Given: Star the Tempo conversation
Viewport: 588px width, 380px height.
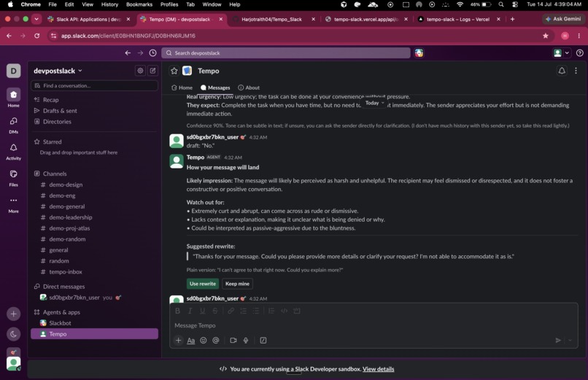Looking at the screenshot, I should coord(174,71).
